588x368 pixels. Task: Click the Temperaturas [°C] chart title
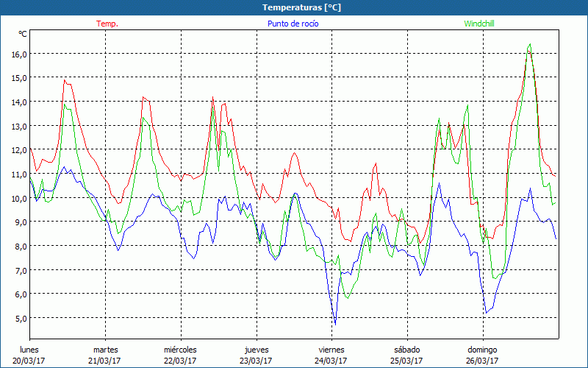[x=301, y=7]
